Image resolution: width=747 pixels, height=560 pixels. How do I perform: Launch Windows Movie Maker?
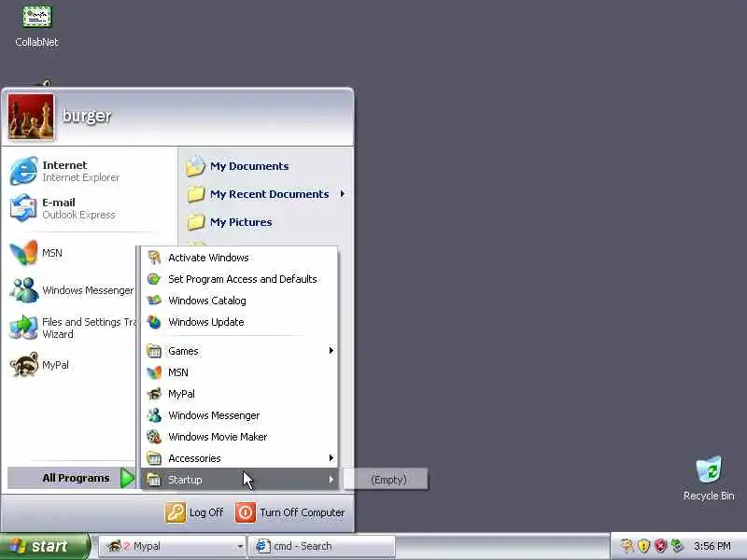240,437
